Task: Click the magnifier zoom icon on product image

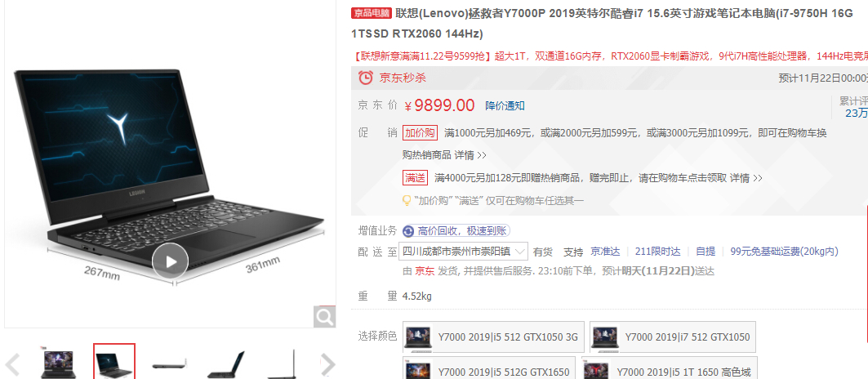Action: tap(324, 317)
